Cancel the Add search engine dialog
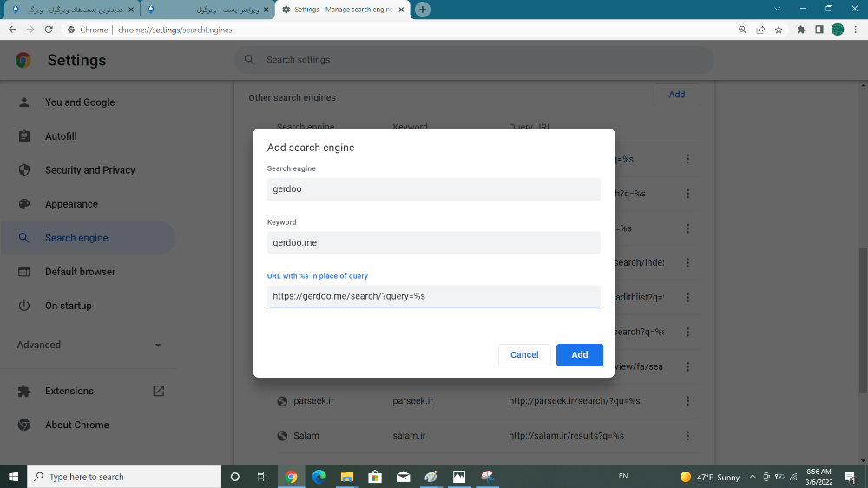The width and height of the screenshot is (868, 488). pos(523,354)
